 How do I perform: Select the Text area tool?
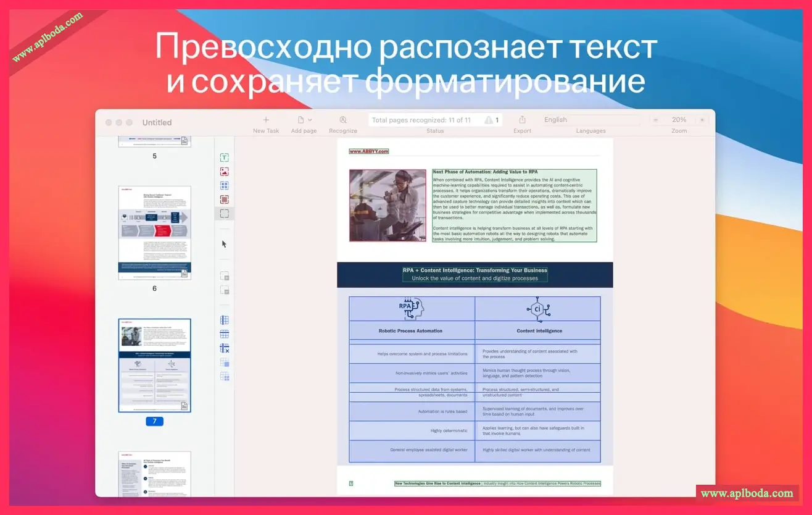(x=224, y=157)
